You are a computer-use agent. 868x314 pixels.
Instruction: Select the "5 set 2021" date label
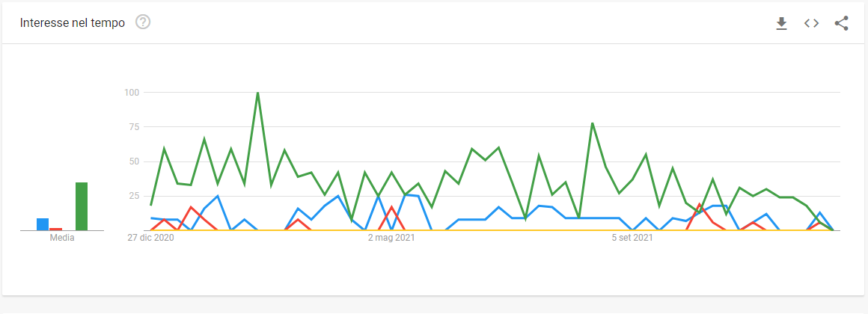coord(632,238)
